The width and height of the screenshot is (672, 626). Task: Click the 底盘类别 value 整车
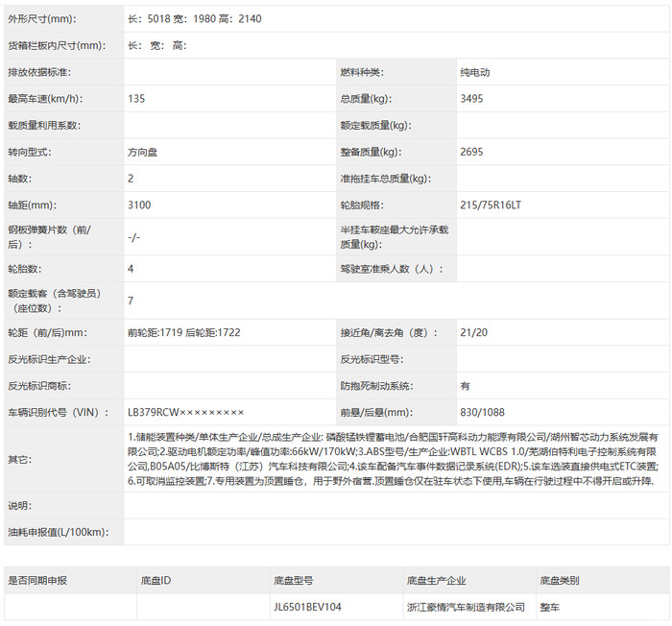[553, 607]
